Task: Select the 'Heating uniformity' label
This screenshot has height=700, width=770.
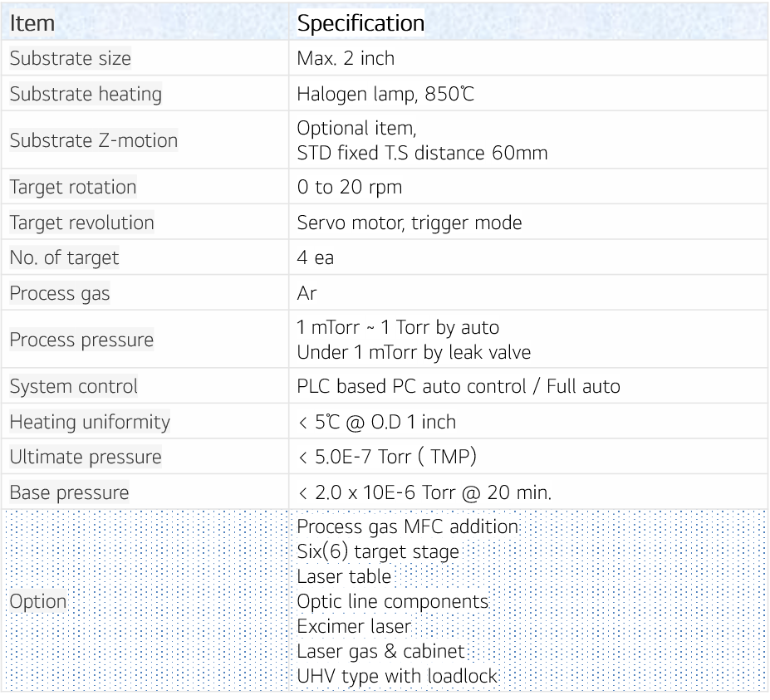Action: [x=90, y=422]
